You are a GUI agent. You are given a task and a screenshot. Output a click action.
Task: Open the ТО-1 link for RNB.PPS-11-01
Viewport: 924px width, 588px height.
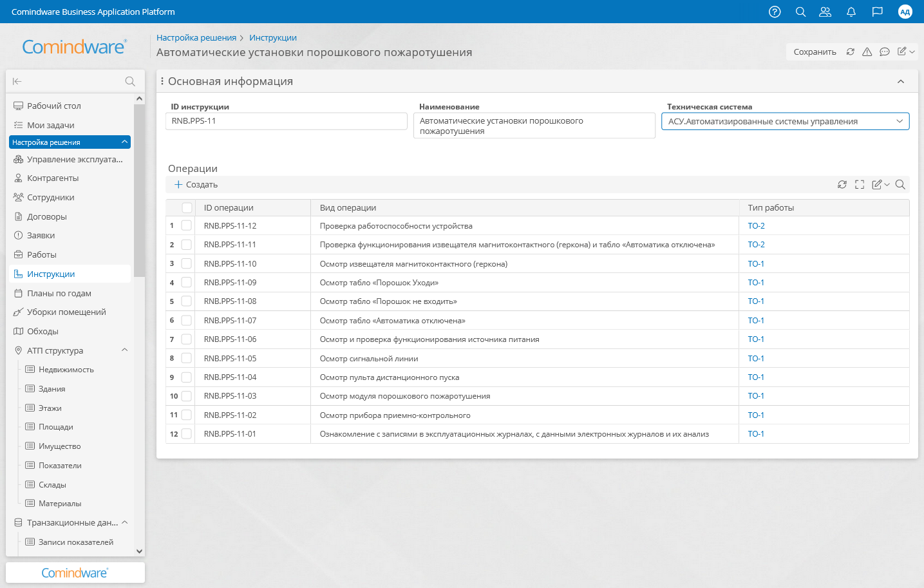[756, 434]
